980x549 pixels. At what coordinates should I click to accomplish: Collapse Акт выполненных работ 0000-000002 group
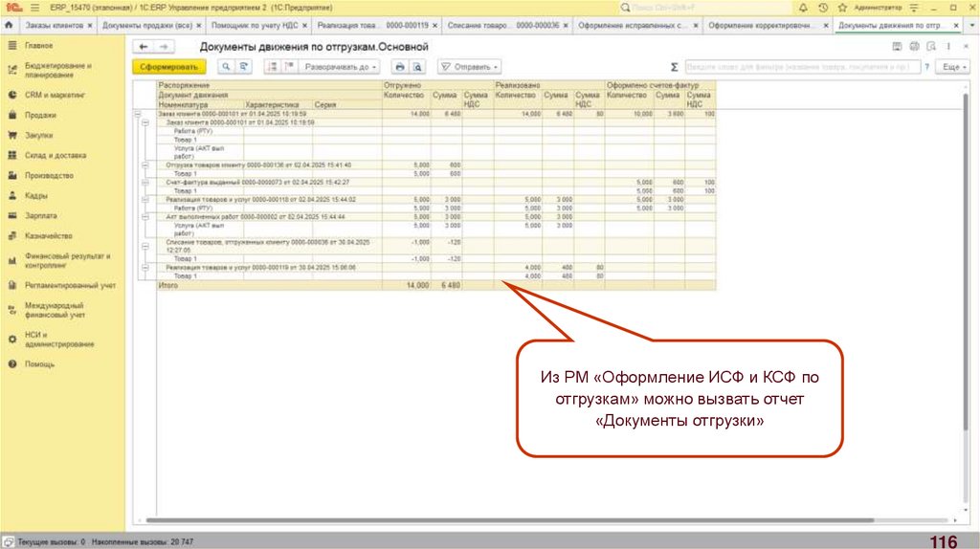click(145, 217)
